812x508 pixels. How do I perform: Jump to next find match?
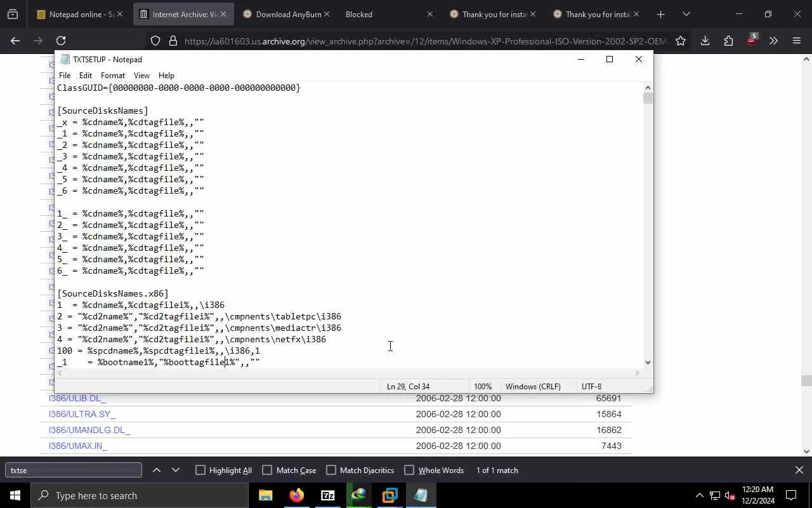coord(176,470)
